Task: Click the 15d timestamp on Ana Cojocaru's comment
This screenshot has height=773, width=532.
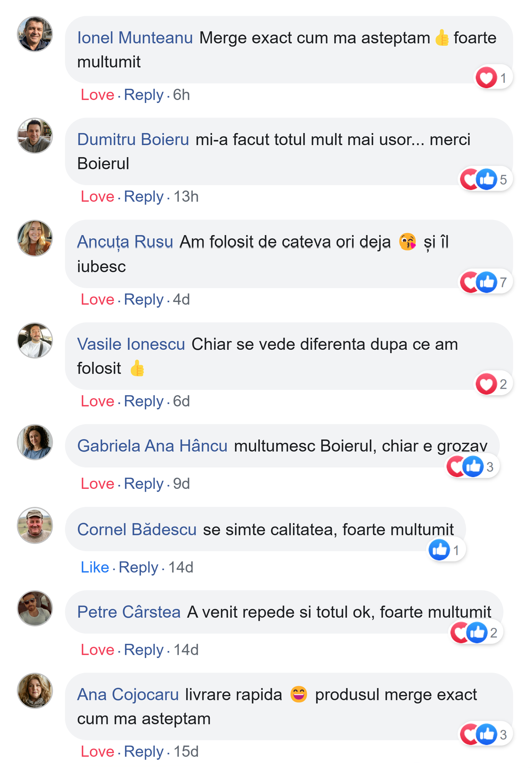Action: (186, 752)
